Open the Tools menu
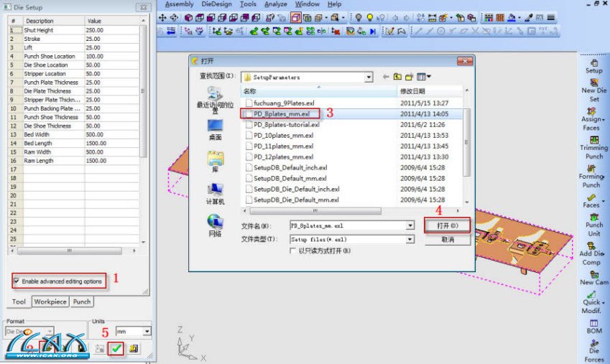The image size is (610, 364). coord(248,4)
